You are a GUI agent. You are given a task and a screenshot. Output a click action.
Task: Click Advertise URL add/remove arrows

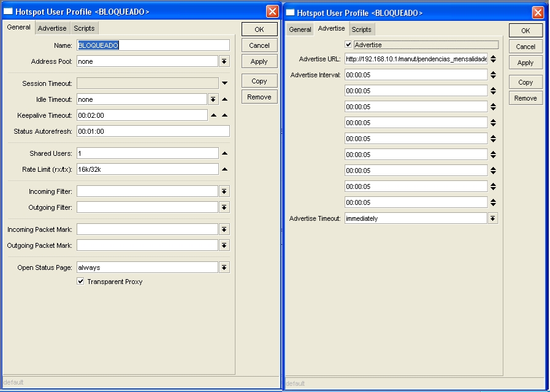(493, 59)
